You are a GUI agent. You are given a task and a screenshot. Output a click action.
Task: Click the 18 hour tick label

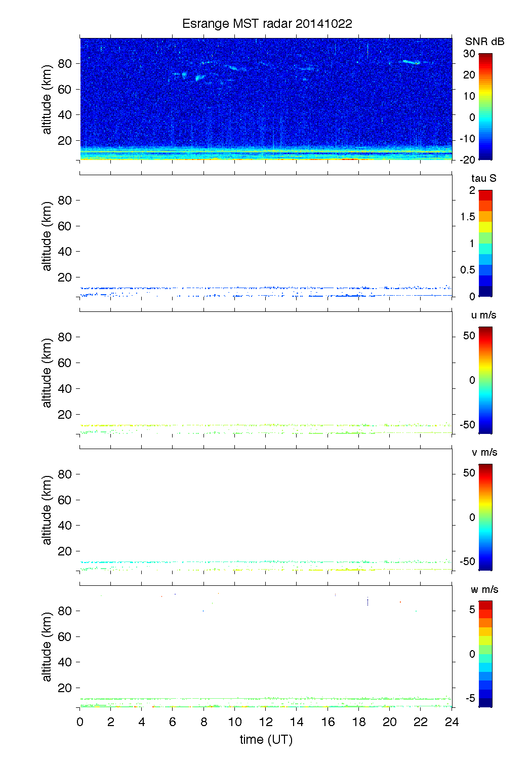[359, 722]
